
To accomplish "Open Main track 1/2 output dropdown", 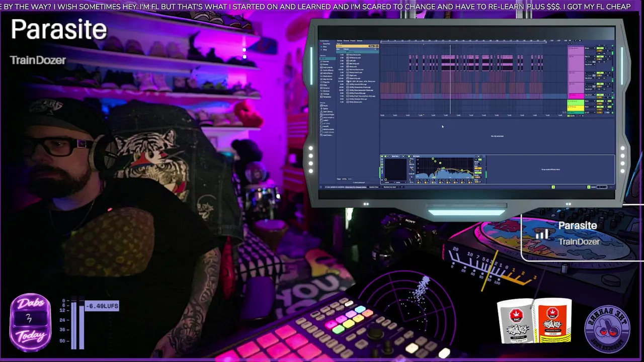I will 590,113.
